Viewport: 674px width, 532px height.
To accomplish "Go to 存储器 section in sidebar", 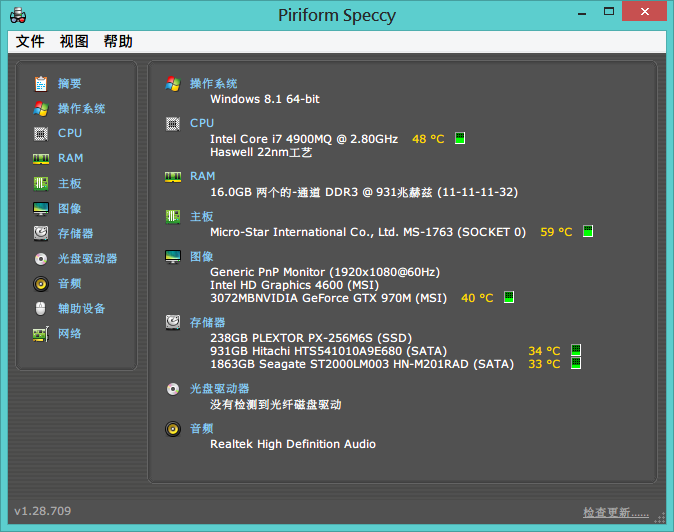I will coord(76,233).
